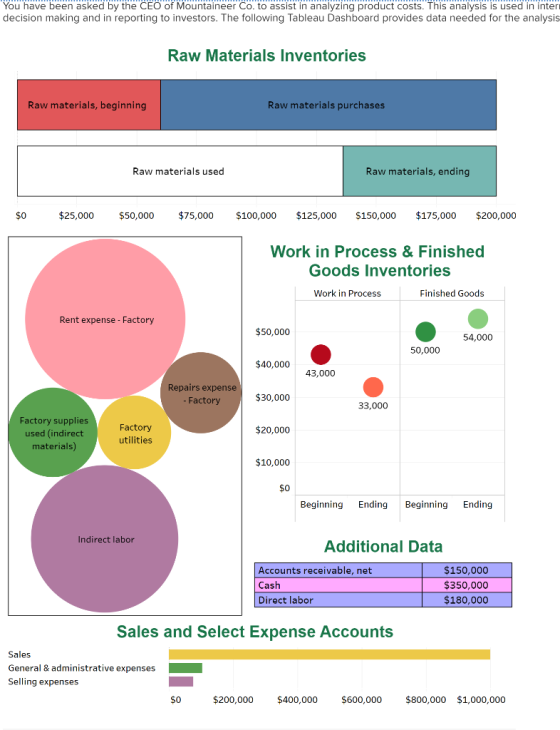Image resolution: width=560 pixels, height=730 pixels.
Task: Select the Repairs expense - Factory bubble
Action: (x=201, y=393)
